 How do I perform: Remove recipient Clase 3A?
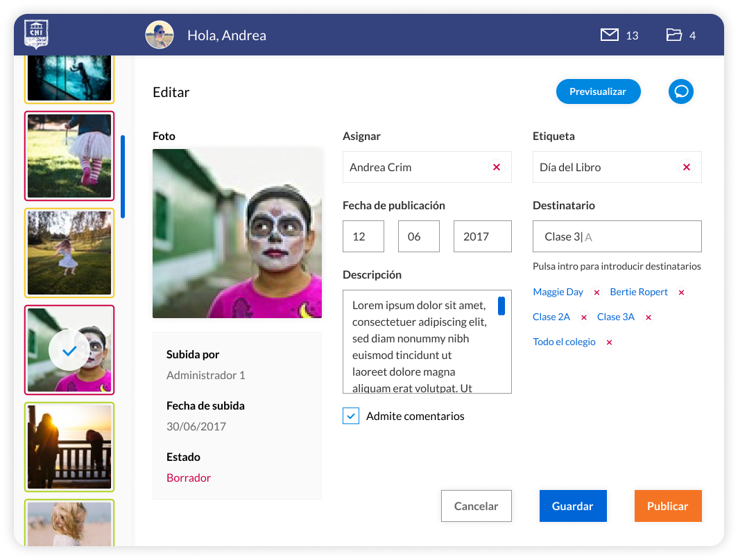coord(648,317)
